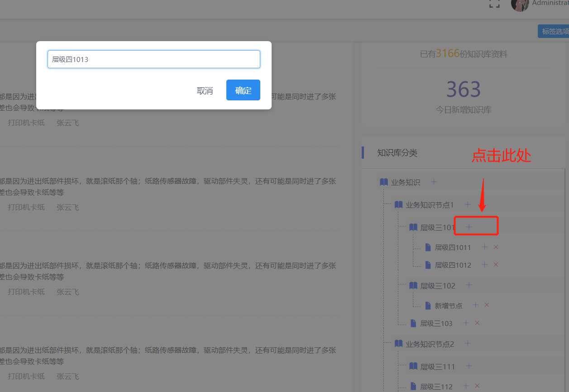569x392 pixels.
Task: Open the Administrator account menu
Action: pos(520,6)
